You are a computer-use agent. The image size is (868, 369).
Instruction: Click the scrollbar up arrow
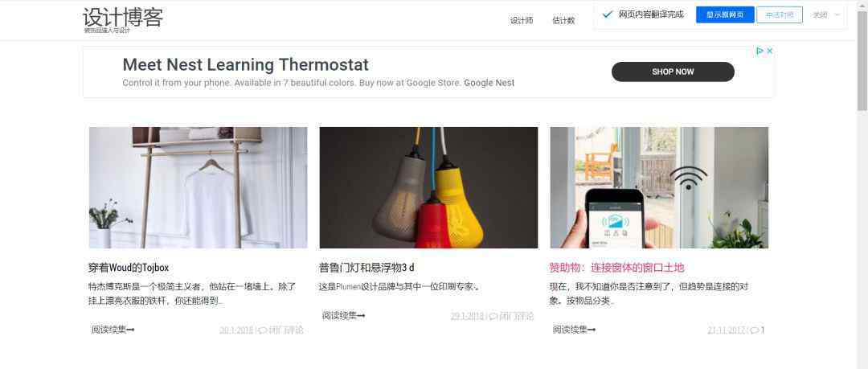pyautogui.click(x=862, y=5)
